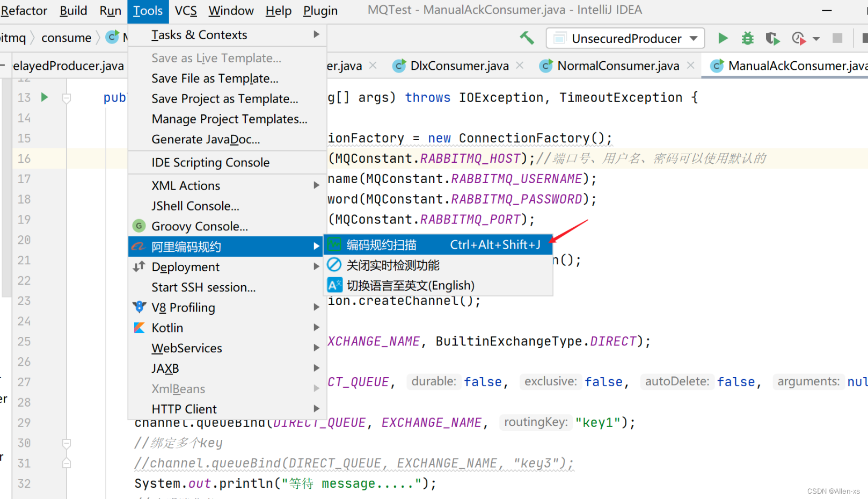This screenshot has height=499, width=868.
Task: Click the Alibaba coding guidelines icon
Action: (138, 247)
